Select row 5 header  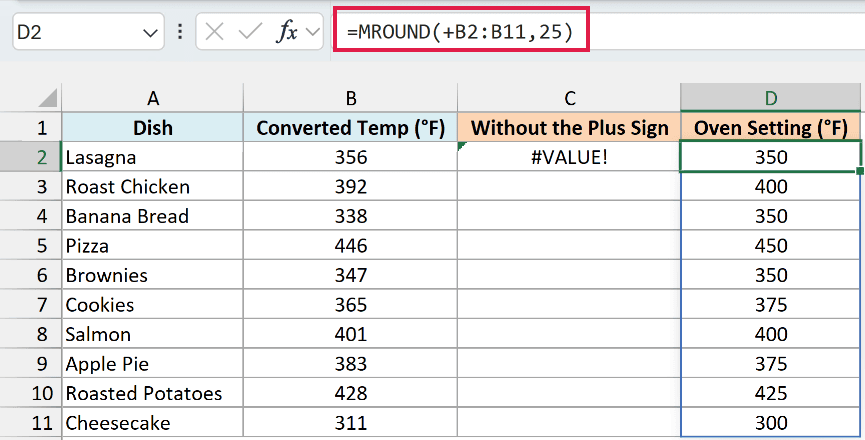pyautogui.click(x=30, y=245)
